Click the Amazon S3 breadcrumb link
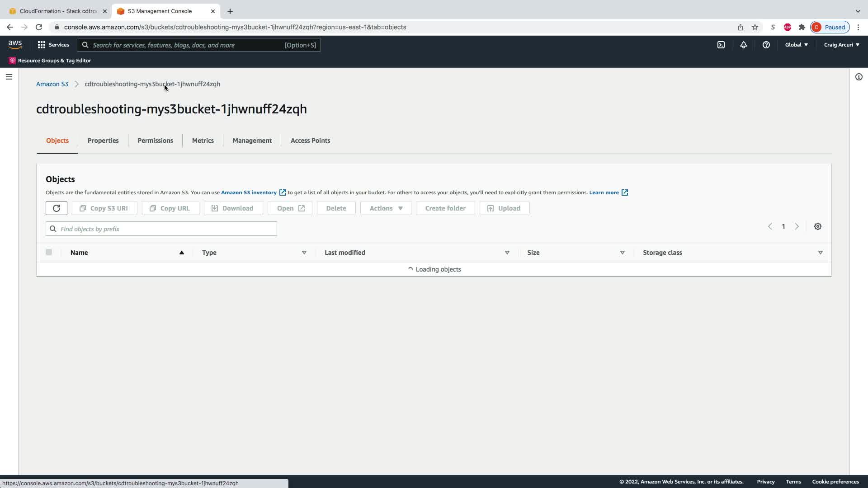 click(x=52, y=84)
